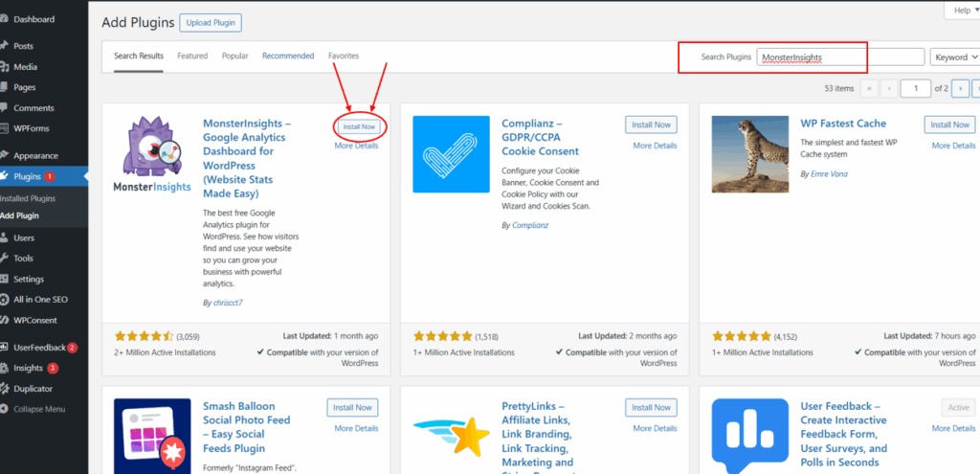
Task: Click the Settings sidebar icon
Action: (4, 279)
